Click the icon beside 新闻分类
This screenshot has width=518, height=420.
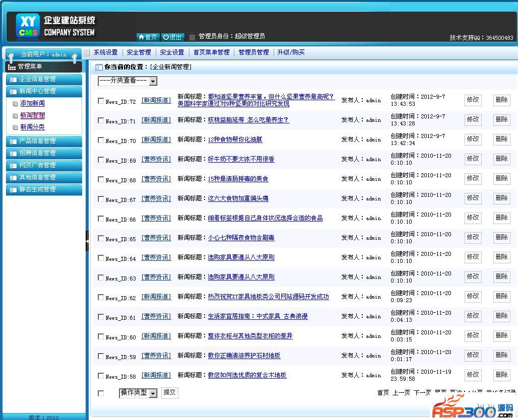coord(15,128)
